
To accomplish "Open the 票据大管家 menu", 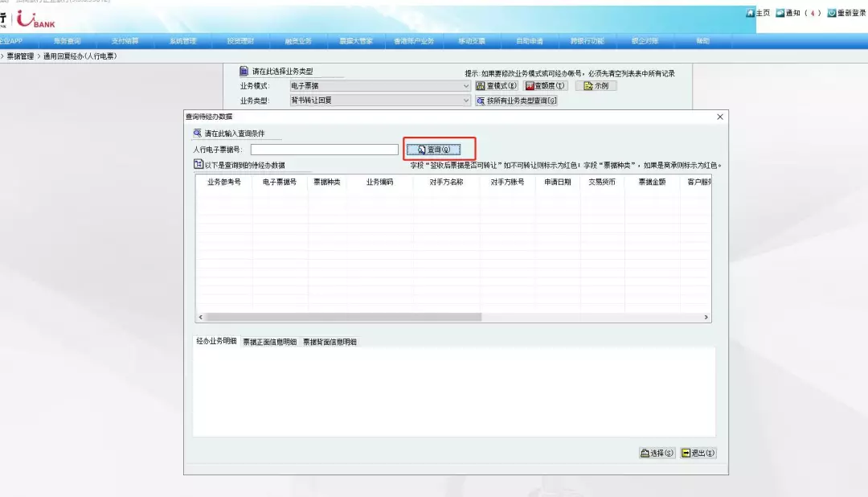I will pyautogui.click(x=355, y=41).
